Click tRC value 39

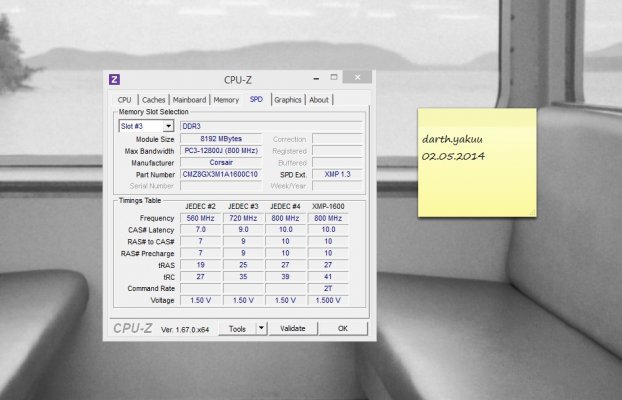click(x=285, y=277)
